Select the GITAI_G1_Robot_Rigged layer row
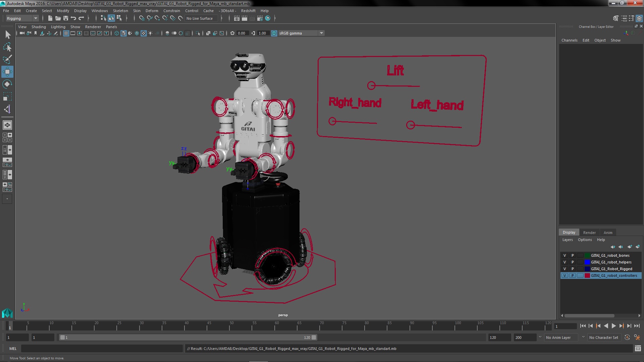This screenshot has width=644, height=362. click(x=601, y=269)
